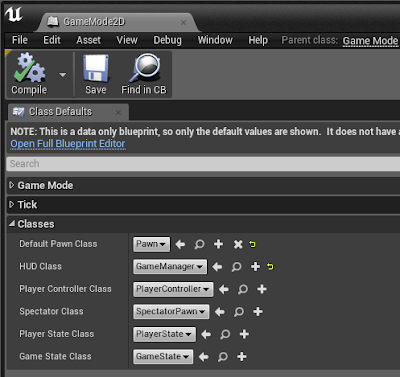This screenshot has width=400, height=377.
Task: Browse to Game State Class magnifier
Action: coord(223,357)
